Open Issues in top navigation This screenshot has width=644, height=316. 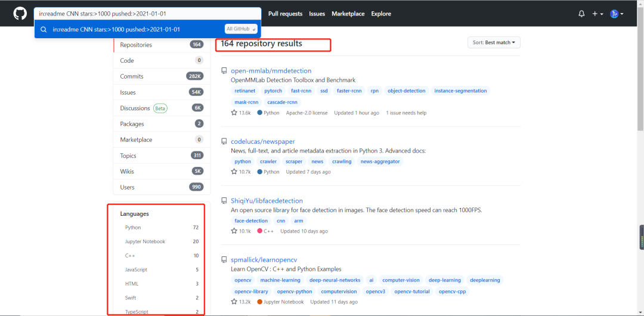317,14
